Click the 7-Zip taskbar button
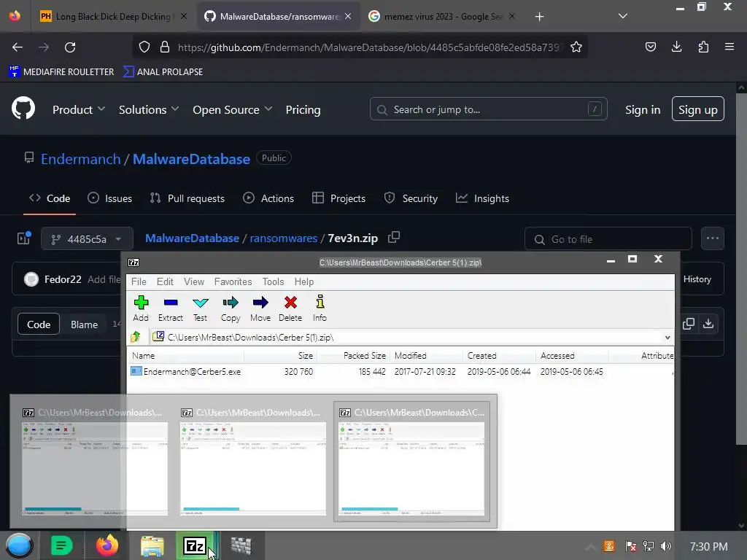This screenshot has width=747, height=560. pos(196,545)
